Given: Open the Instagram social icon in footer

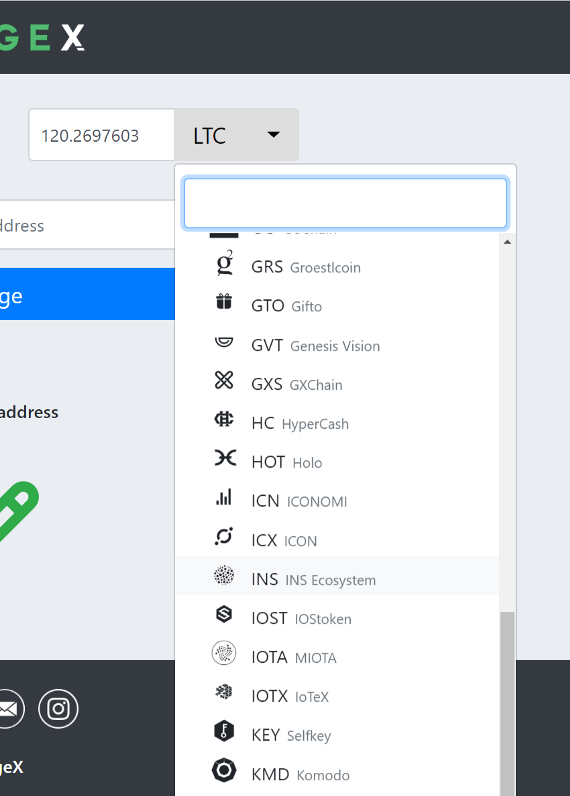Looking at the screenshot, I should click(58, 709).
